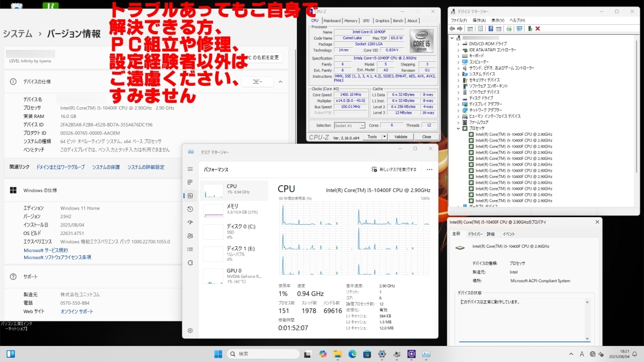644x362 pixels.
Task: Collapse プロセッサ node in Device Manager
Action: (458, 128)
